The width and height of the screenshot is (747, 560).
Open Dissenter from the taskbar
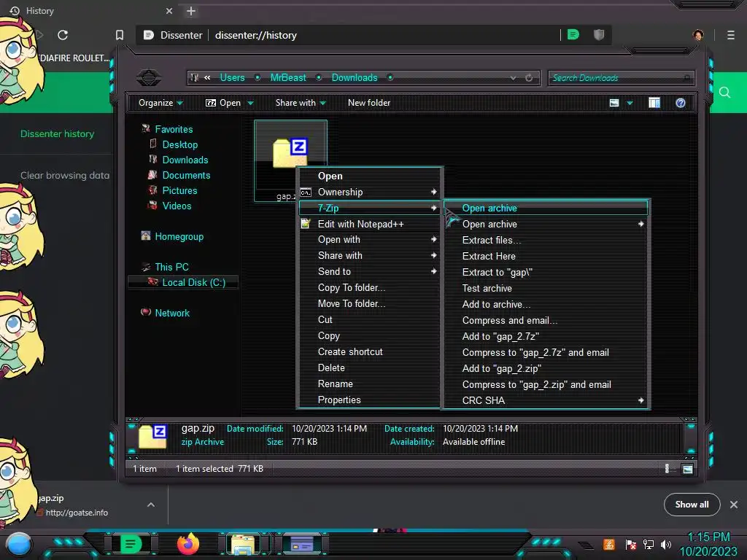point(131,544)
